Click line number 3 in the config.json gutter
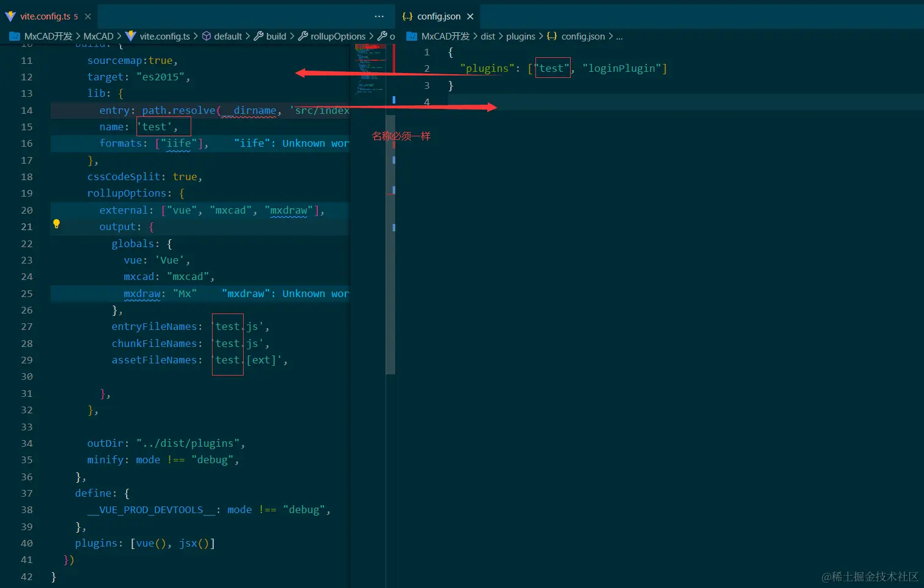 [x=427, y=85]
